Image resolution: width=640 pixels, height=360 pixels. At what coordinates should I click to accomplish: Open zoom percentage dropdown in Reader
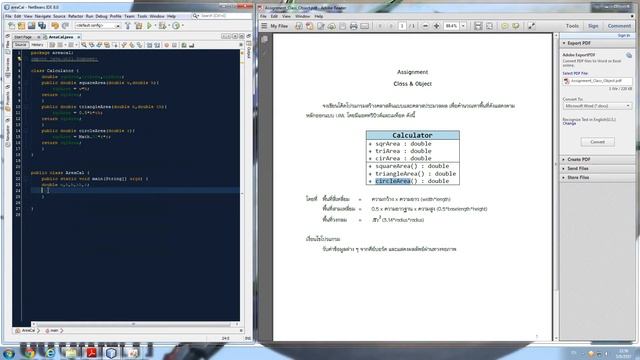[x=463, y=26]
